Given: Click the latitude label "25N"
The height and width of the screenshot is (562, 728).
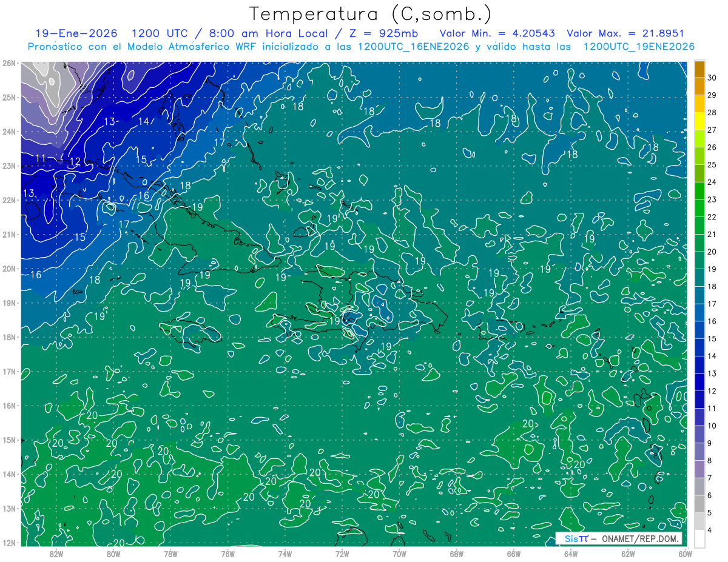Looking at the screenshot, I should (x=9, y=97).
